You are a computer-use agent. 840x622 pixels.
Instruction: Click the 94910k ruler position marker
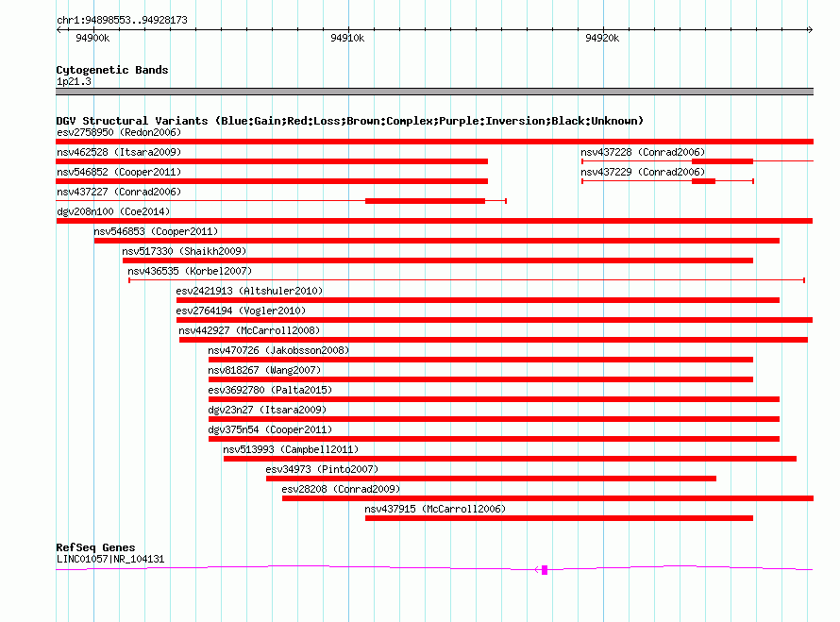point(347,38)
